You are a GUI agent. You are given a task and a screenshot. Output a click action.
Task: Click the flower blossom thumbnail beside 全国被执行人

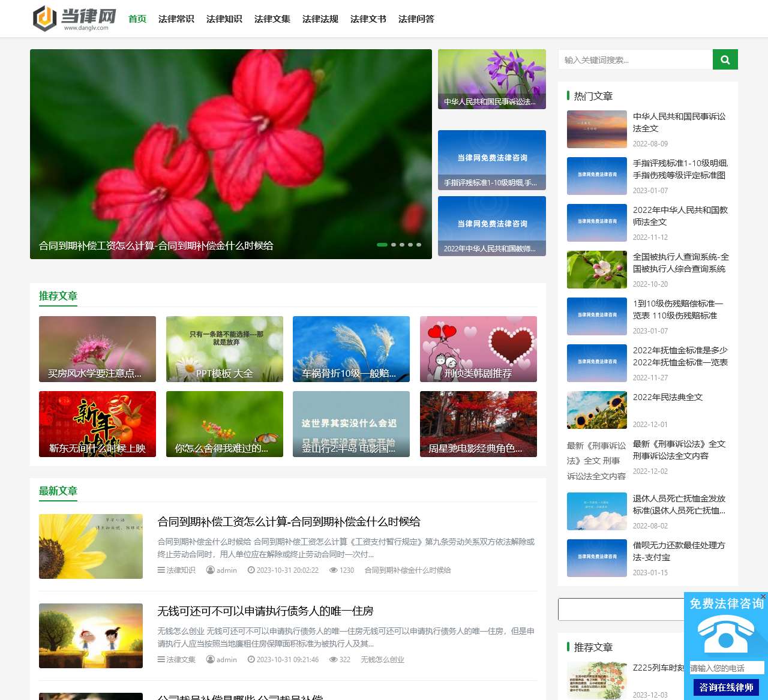coord(597,269)
